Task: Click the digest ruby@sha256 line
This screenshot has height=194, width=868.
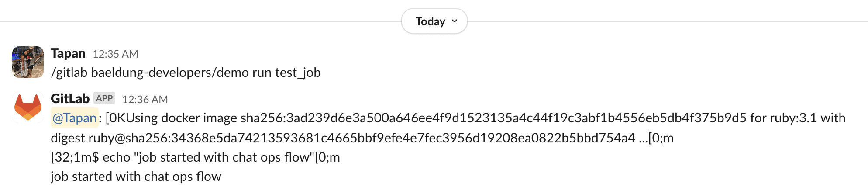Action: (362, 138)
